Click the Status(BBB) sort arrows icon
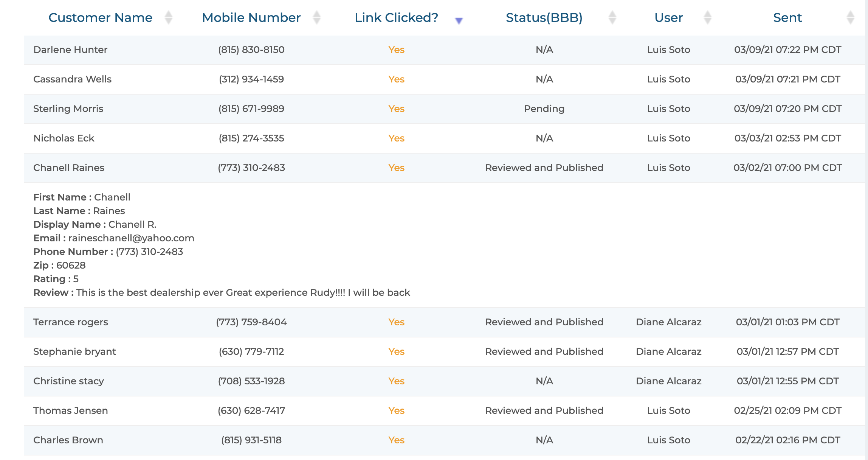 point(612,17)
